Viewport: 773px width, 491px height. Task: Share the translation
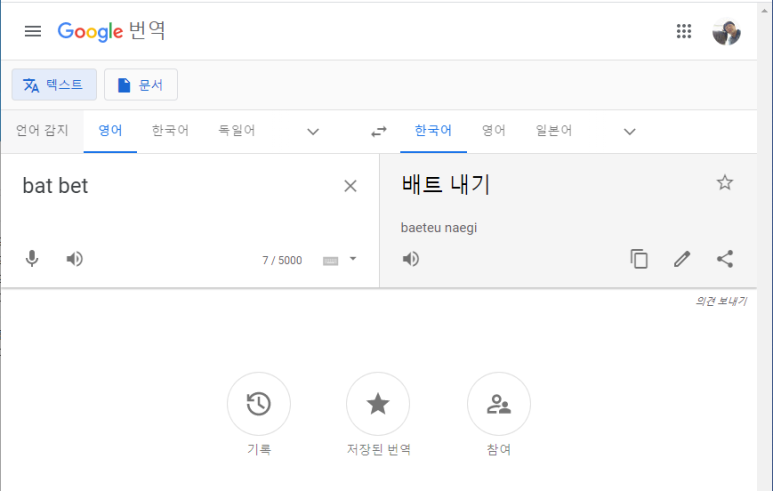(x=725, y=259)
